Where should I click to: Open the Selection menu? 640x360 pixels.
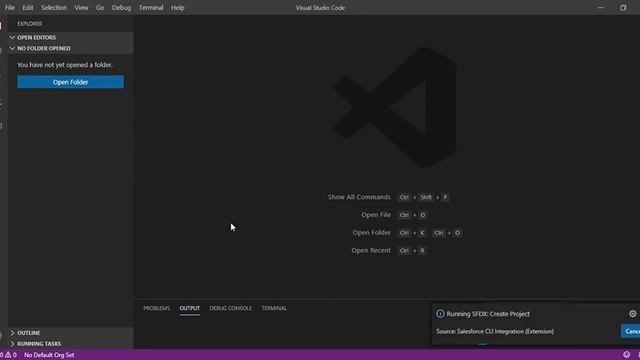(53, 8)
